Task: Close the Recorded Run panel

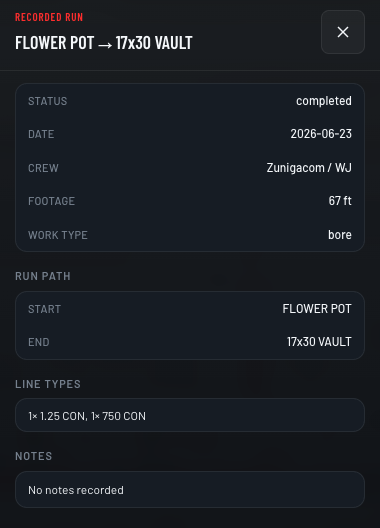Action: click(x=343, y=32)
